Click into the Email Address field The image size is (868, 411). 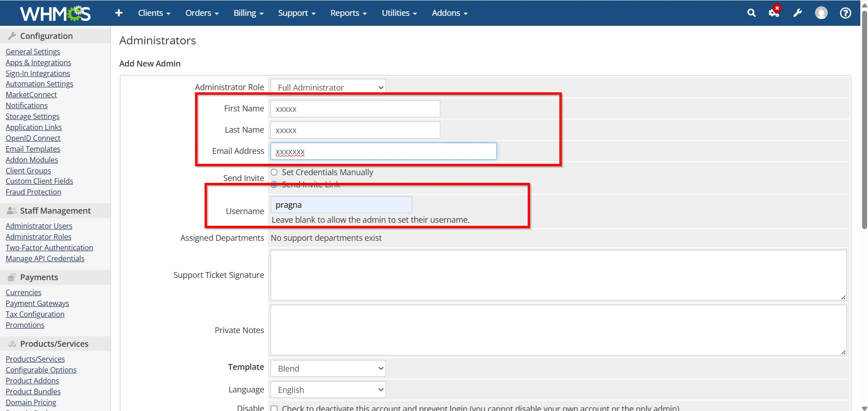[x=384, y=151]
